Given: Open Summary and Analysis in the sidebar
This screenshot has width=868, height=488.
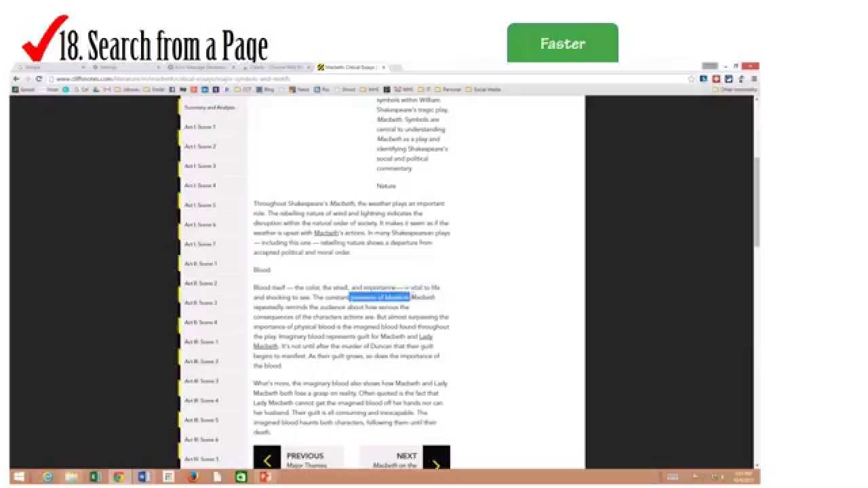Looking at the screenshot, I should tap(210, 107).
